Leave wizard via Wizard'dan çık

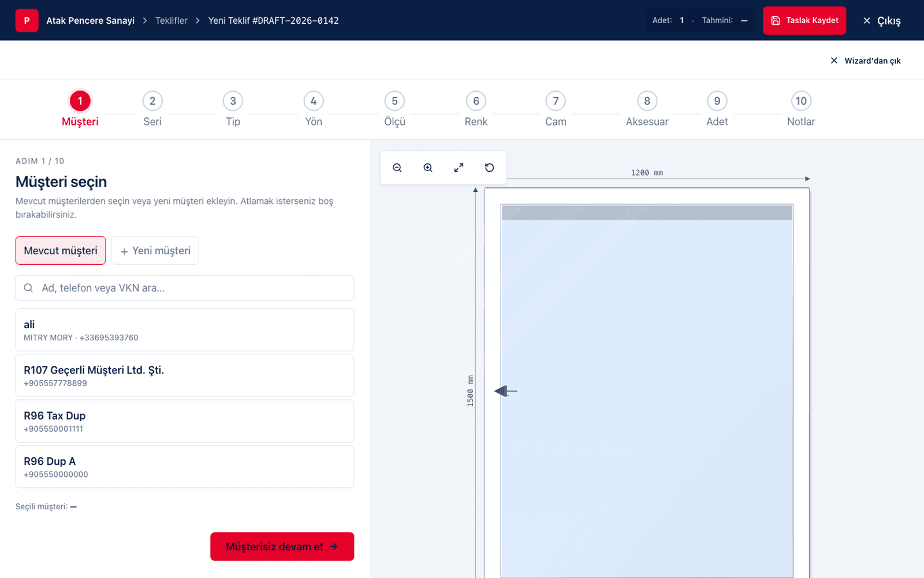tap(866, 61)
